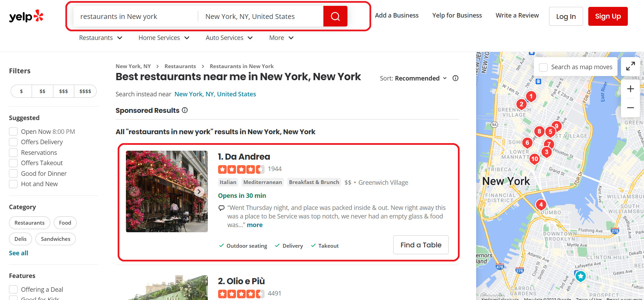Select the $$$$ price filter
644x300 pixels.
[x=85, y=91]
